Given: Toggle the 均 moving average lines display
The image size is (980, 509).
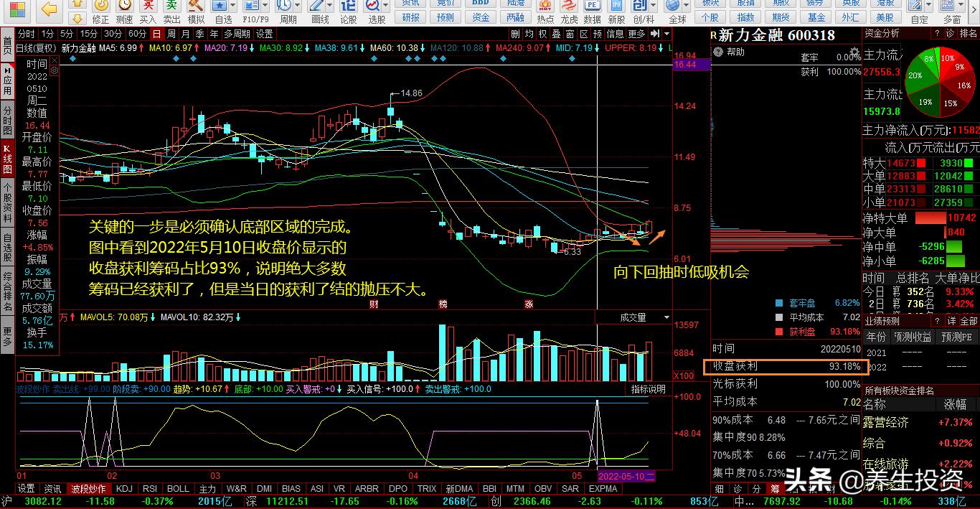Looking at the screenshot, I should tap(529, 34).
